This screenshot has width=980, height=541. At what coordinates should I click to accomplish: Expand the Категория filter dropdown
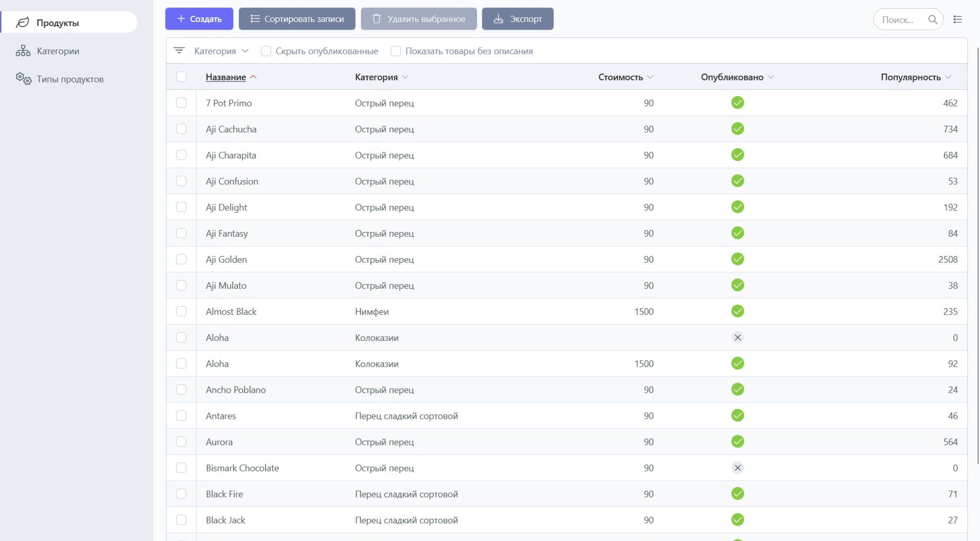point(221,51)
